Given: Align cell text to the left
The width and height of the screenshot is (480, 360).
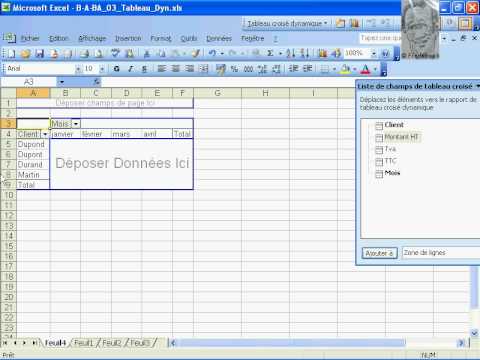Looking at the screenshot, I should (x=162, y=69).
